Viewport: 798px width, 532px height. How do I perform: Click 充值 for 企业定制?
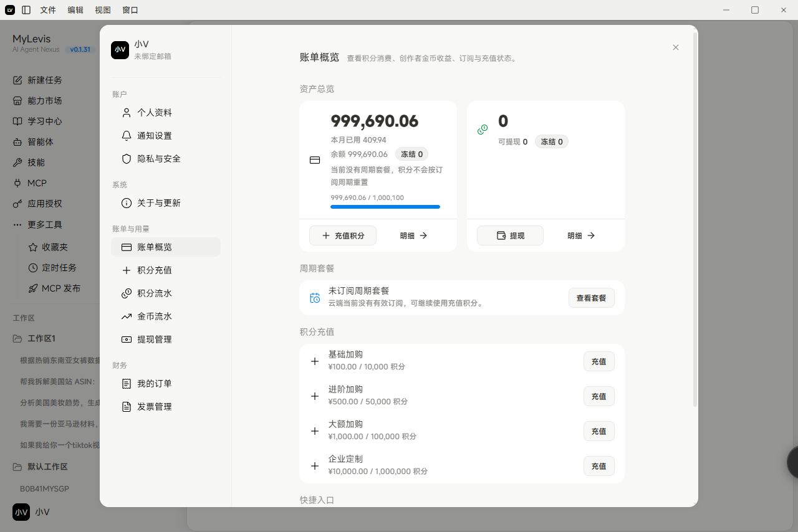pos(598,466)
